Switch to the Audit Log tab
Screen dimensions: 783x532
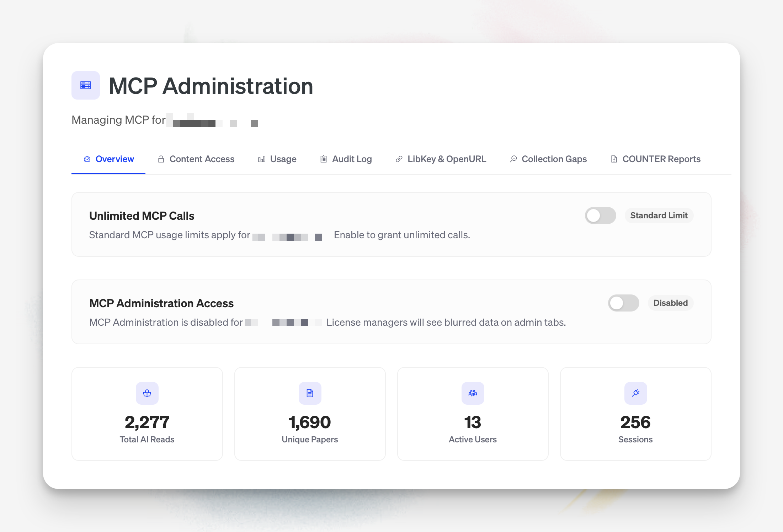tap(352, 159)
